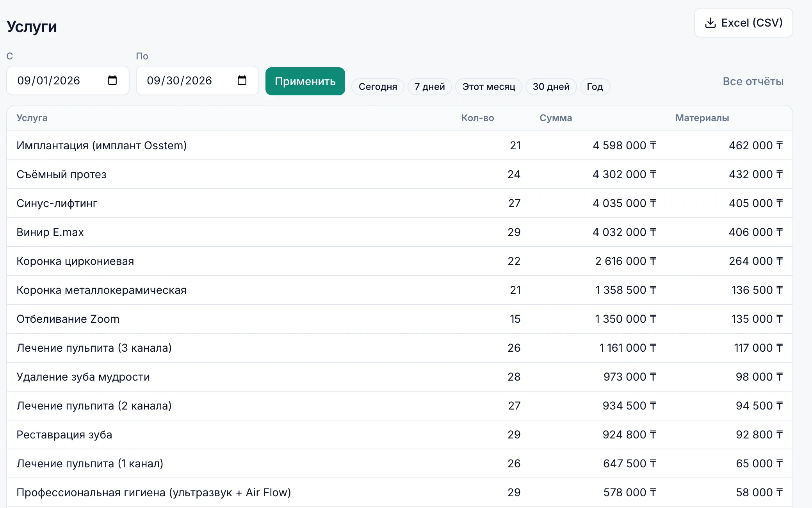The width and height of the screenshot is (812, 508).
Task: Click the sum value 4 302 000 ₸
Action: (624, 174)
